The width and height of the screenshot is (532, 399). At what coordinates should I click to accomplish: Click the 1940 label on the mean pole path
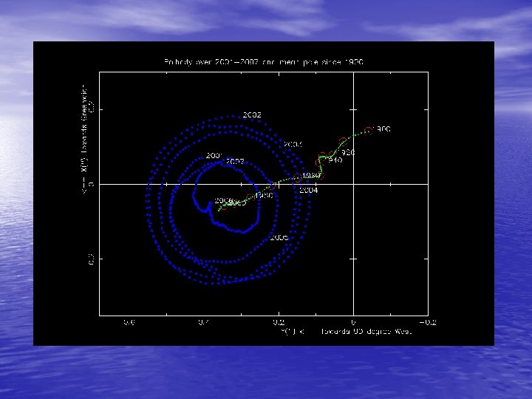pos(335,160)
